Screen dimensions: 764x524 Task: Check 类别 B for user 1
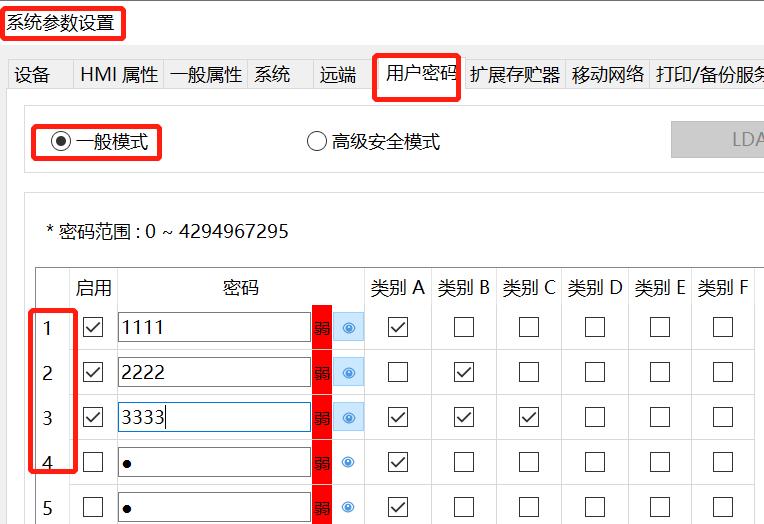pos(464,327)
